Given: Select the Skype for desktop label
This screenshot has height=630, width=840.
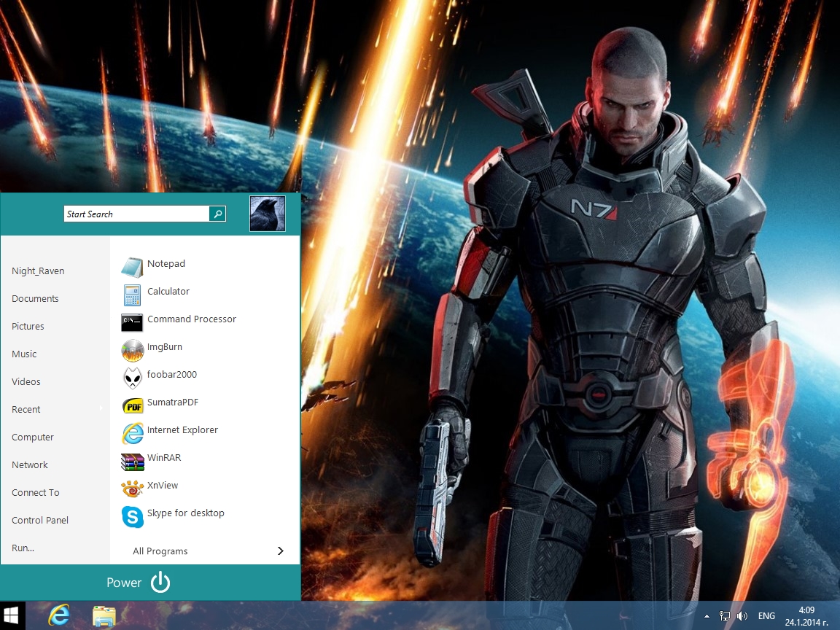Looking at the screenshot, I should 186,513.
